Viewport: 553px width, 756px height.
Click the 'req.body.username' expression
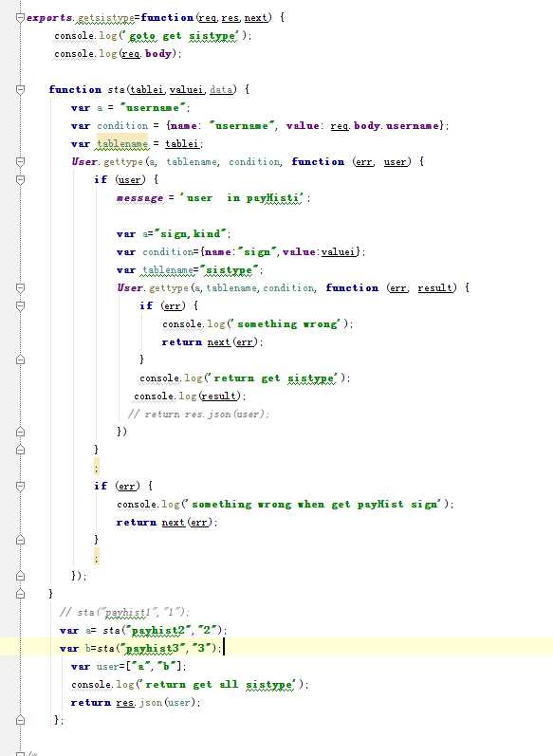[x=385, y=126]
